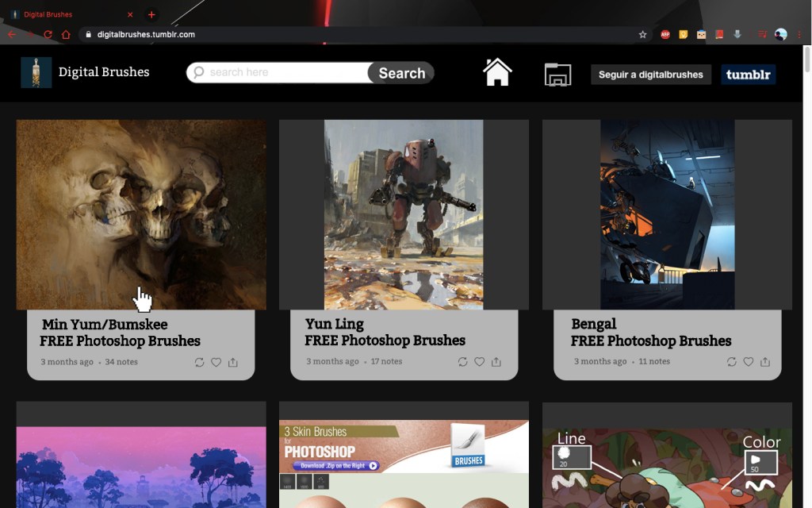Open the Chrome three-dot menu
This screenshot has width=812, height=508.
799,34
